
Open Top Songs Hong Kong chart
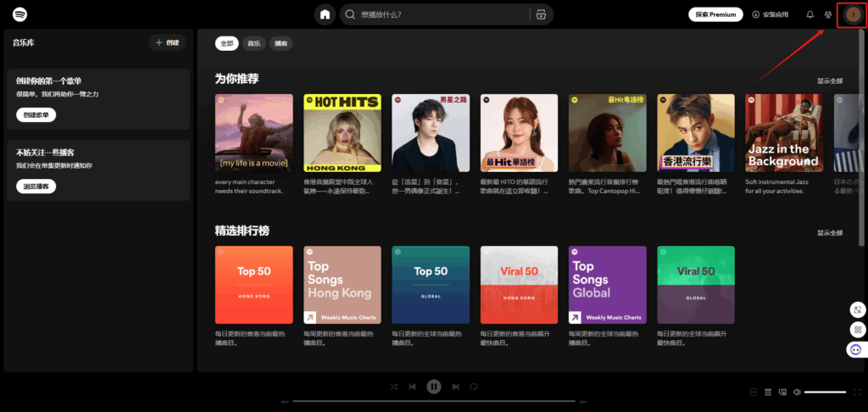point(342,285)
